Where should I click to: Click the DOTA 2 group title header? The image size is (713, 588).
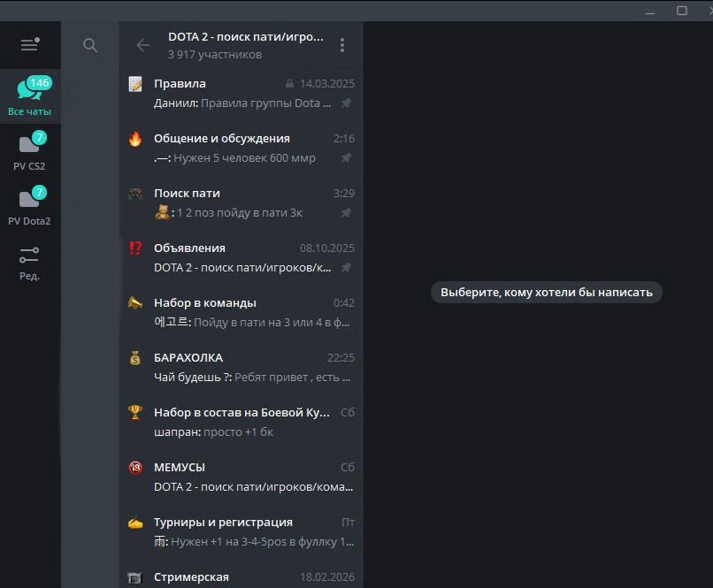[x=246, y=37]
